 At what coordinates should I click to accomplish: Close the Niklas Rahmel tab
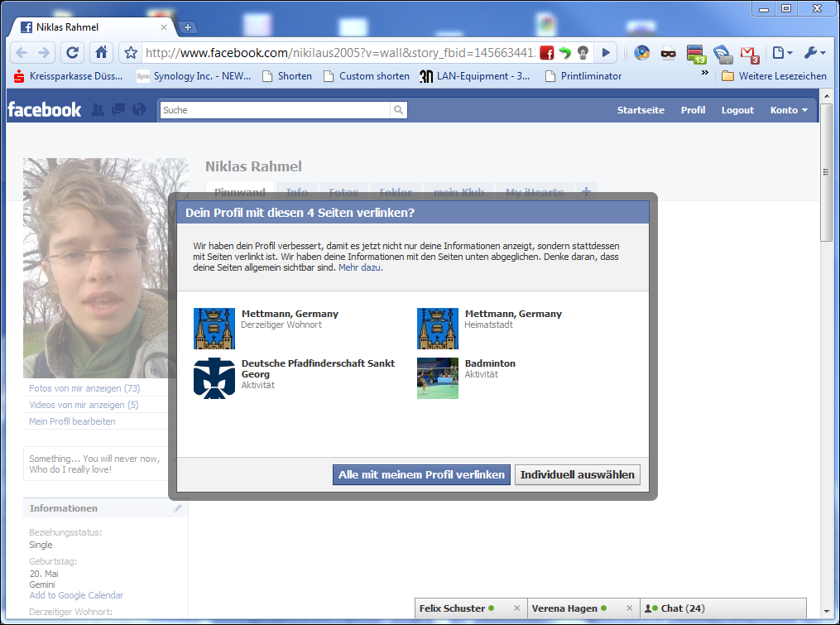click(x=163, y=27)
